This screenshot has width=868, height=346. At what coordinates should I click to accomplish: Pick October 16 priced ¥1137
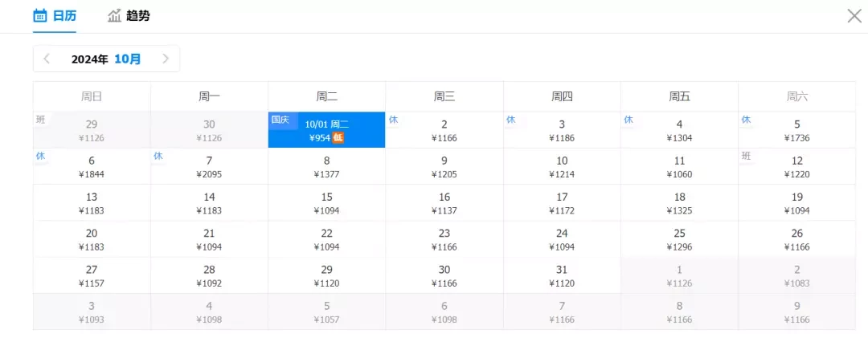(x=444, y=203)
